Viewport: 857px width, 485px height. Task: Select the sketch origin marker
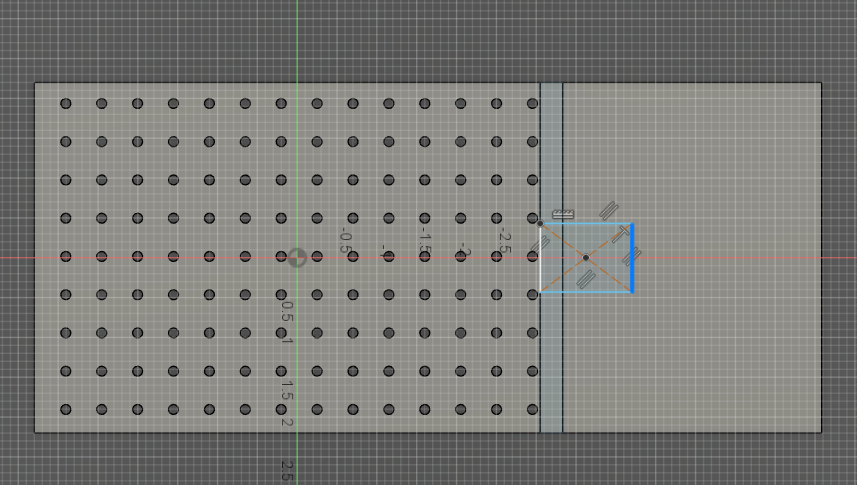coord(296,258)
